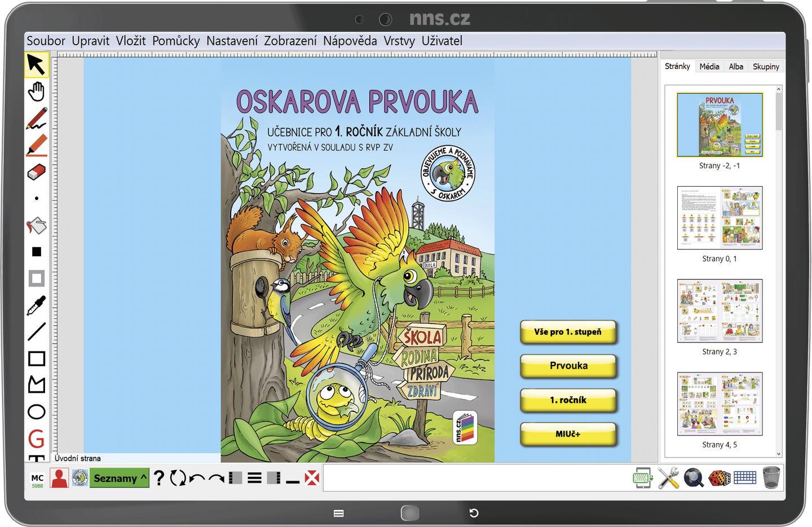The width and height of the screenshot is (812, 527).
Task: Open the Nápověda menu
Action: click(350, 41)
